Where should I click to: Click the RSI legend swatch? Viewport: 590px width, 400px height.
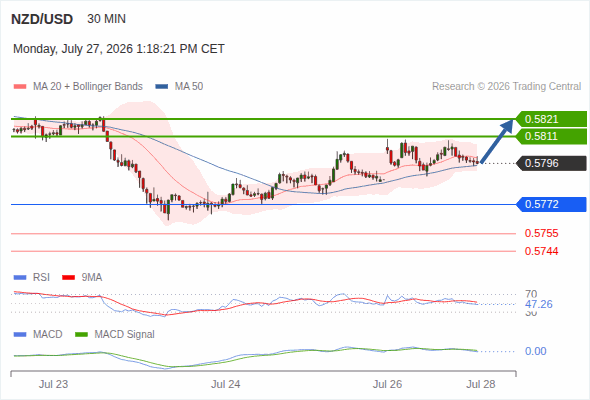pos(20,278)
